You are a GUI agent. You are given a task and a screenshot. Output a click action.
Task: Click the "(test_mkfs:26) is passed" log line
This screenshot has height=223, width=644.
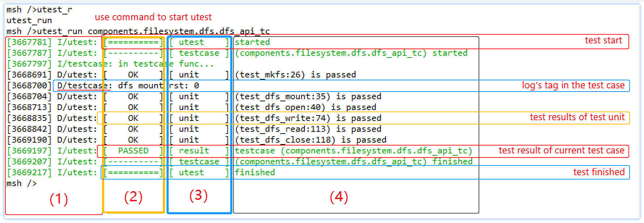[295, 75]
